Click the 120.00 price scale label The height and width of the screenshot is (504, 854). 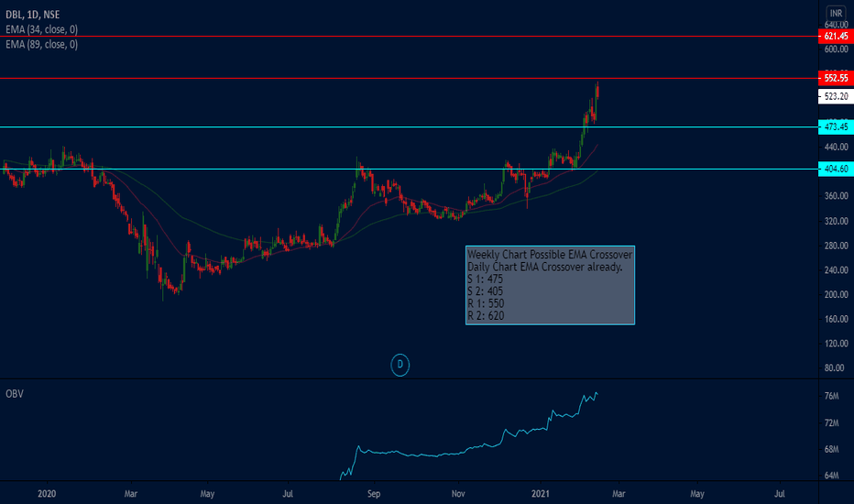click(x=836, y=344)
